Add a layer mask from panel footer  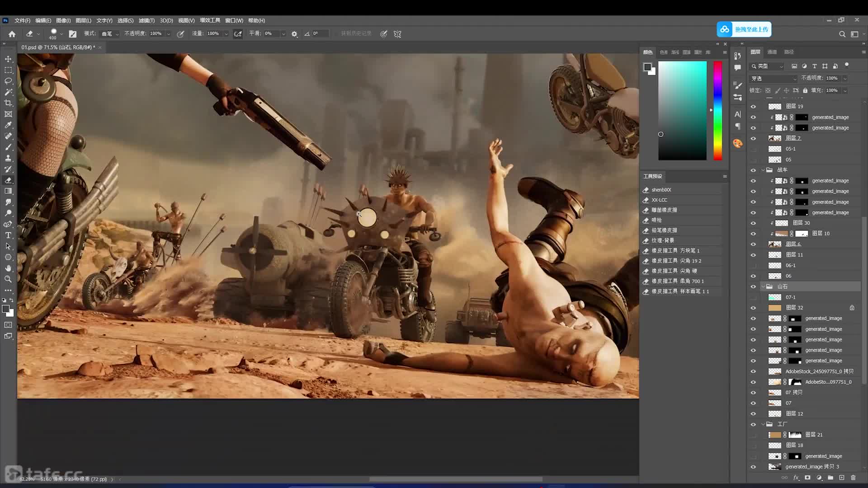tap(807, 478)
